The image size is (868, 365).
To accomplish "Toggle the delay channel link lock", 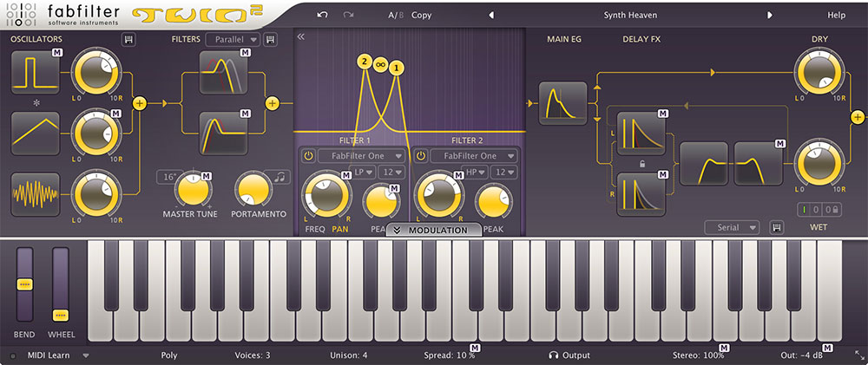I will point(641,164).
